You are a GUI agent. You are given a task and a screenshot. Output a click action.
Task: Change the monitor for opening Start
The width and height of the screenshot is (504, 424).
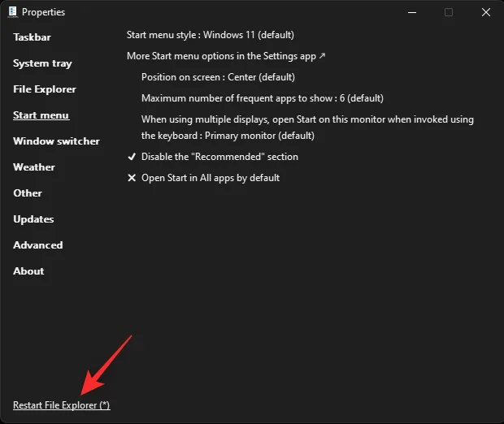tap(307, 128)
